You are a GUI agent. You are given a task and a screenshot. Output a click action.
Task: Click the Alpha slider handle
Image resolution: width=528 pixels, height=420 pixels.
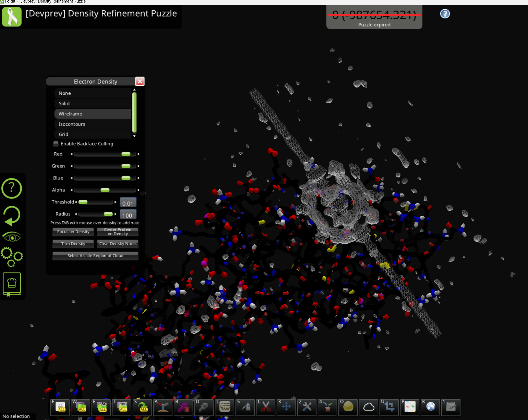pos(105,190)
